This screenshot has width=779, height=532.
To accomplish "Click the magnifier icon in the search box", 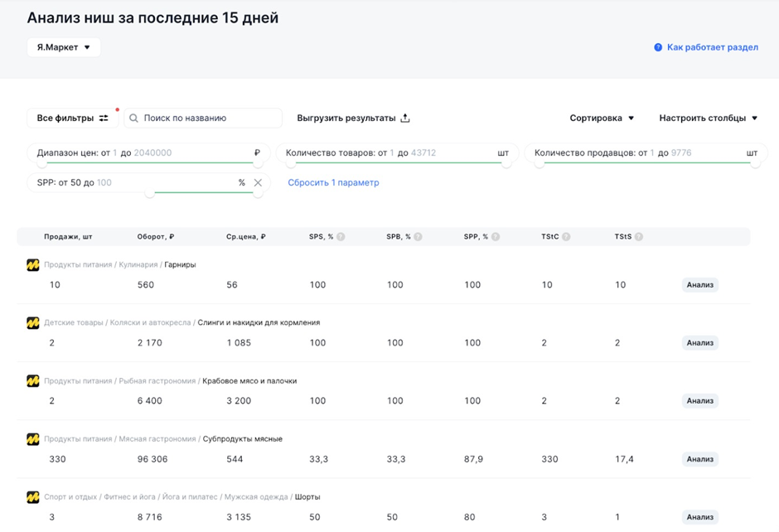I will 133,118.
